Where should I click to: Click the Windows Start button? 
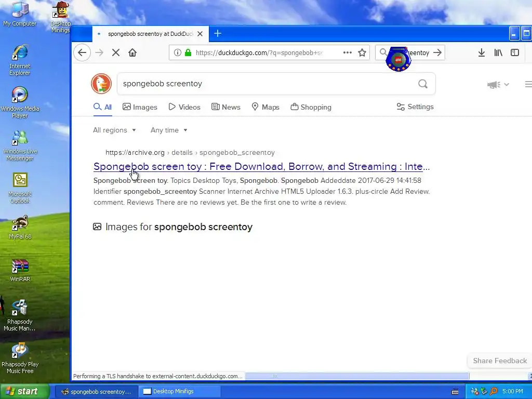25,391
